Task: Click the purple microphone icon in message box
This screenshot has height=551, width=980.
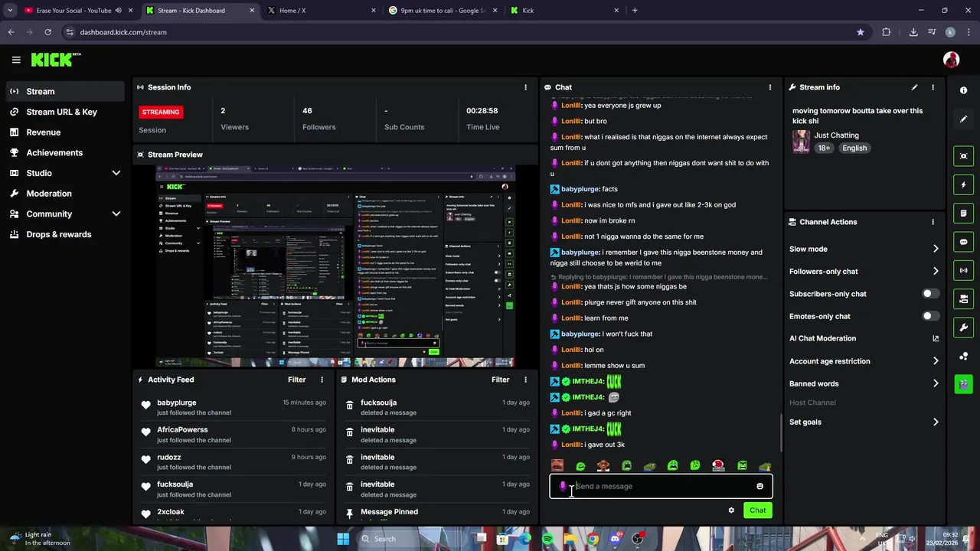Action: (563, 486)
